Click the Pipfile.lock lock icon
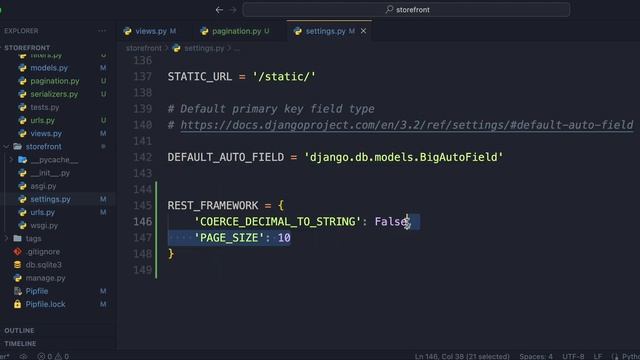This screenshot has width=640, height=360. [x=17, y=304]
